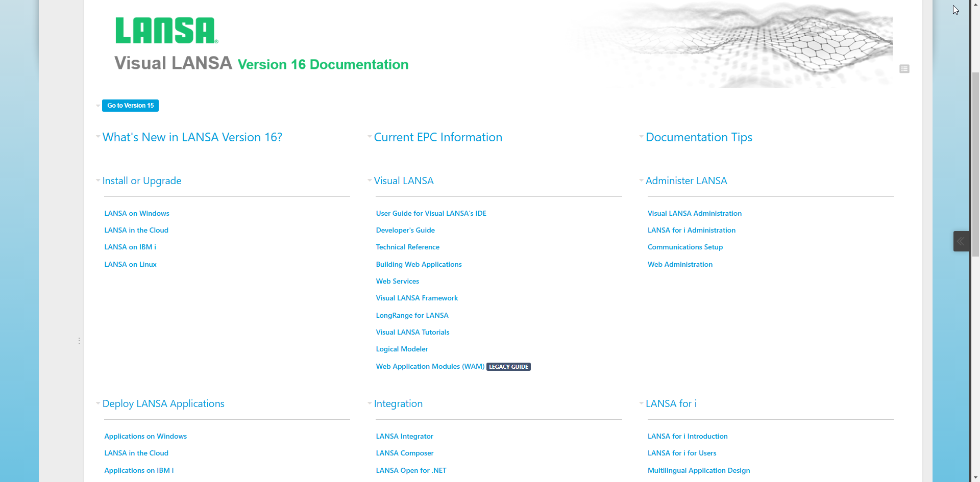980x482 pixels.
Task: Open LANSA in the Cloud under Deploy LANSA Applications
Action: (136, 453)
